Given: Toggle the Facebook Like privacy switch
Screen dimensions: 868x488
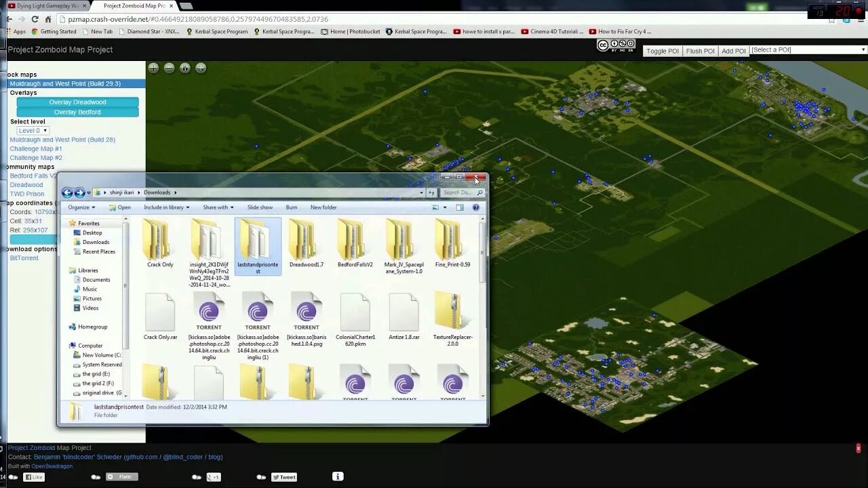Looking at the screenshot, I should pyautogui.click(x=14, y=477).
